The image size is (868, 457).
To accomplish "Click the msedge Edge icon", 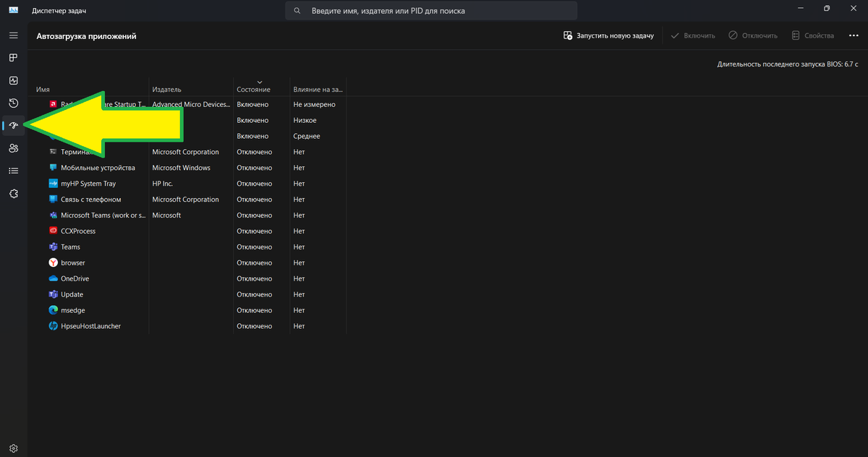I will [x=54, y=310].
